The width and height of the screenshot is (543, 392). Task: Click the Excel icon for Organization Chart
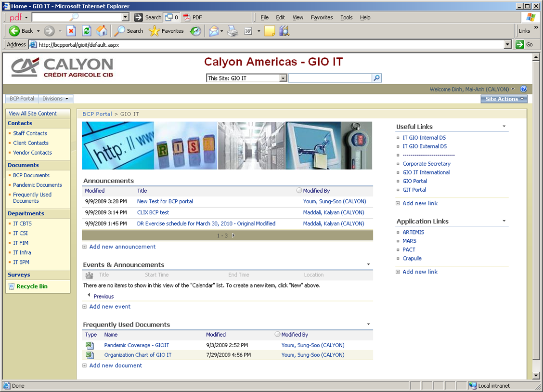[x=90, y=355]
